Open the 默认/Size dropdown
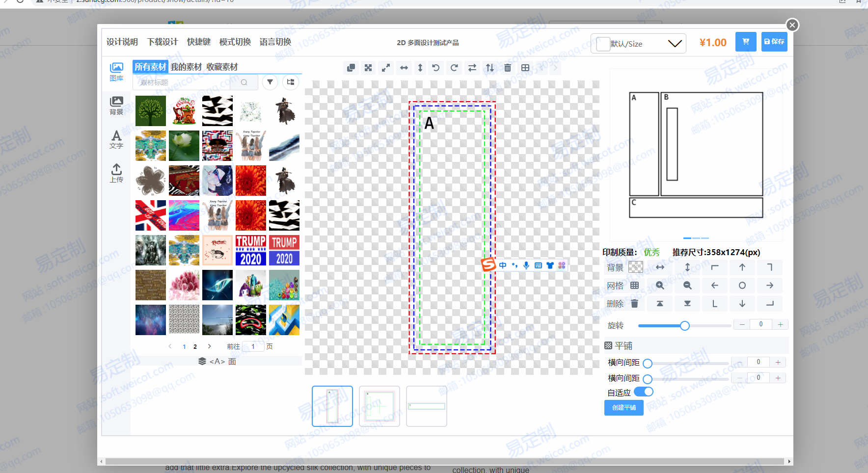The image size is (868, 473). [638, 44]
